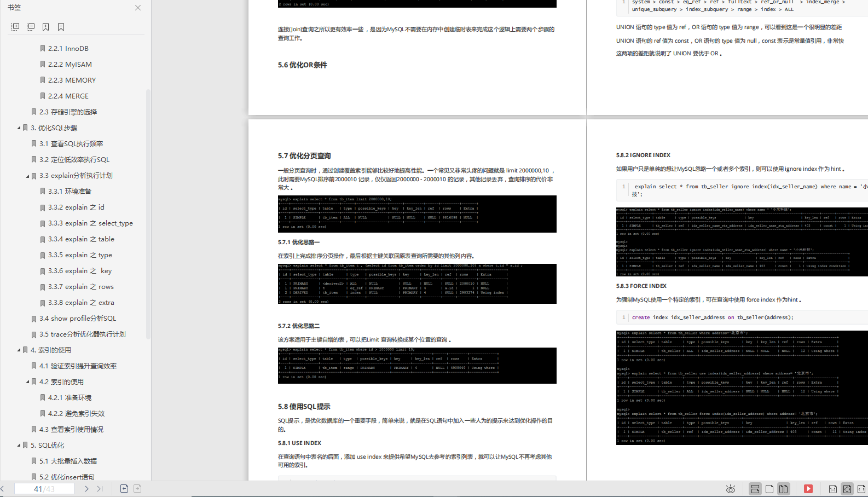Open bookmark 2.2.2 MyISAM
Image resolution: width=868 pixels, height=497 pixels.
70,65
